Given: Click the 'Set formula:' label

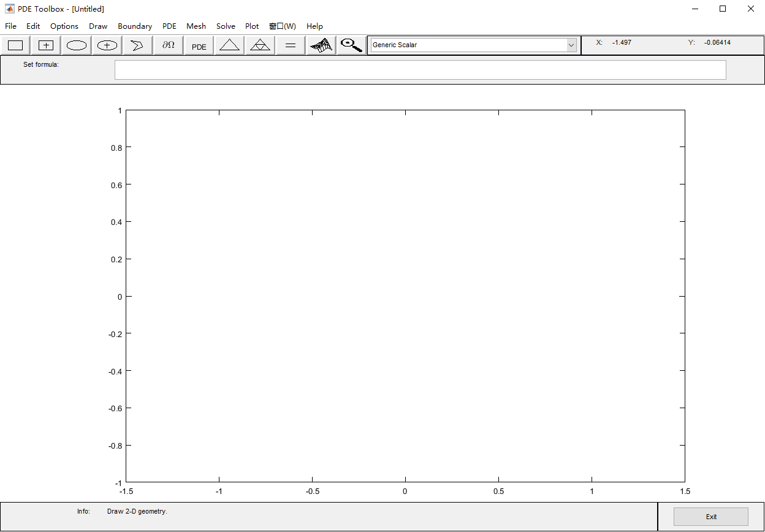Looking at the screenshot, I should (41, 64).
